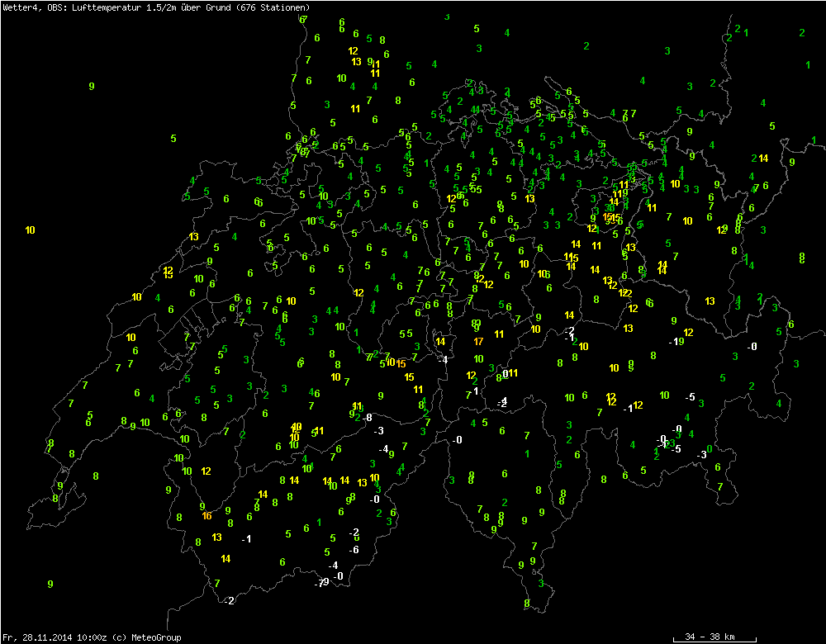Click the white -7 reading near the southern border

[318, 584]
